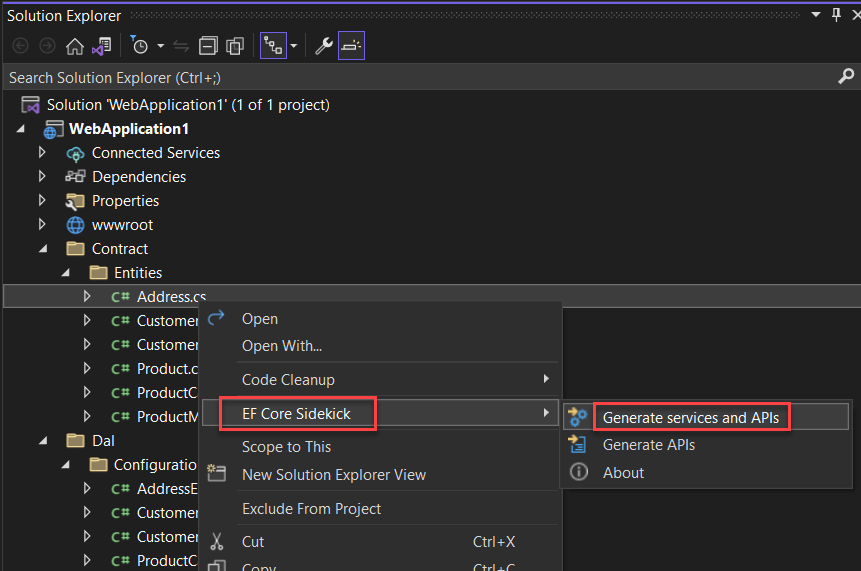The height and width of the screenshot is (571, 861).
Task: Select the Contract folder
Action: point(120,249)
